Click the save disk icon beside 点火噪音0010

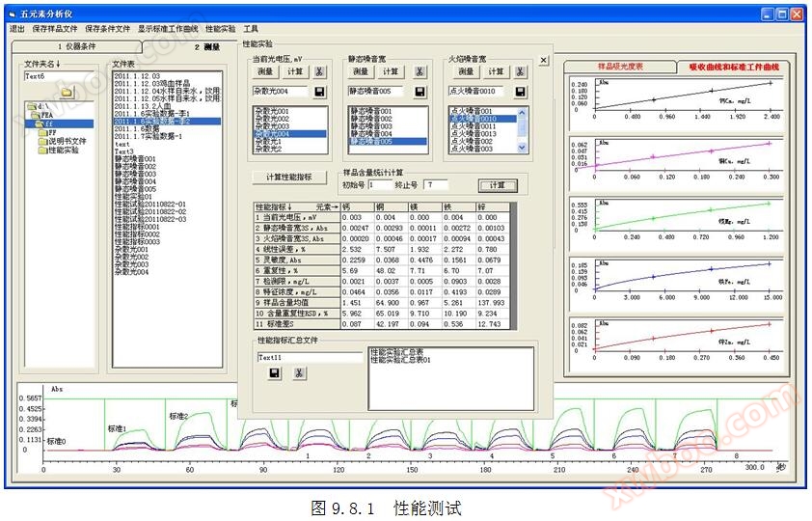click(x=521, y=92)
